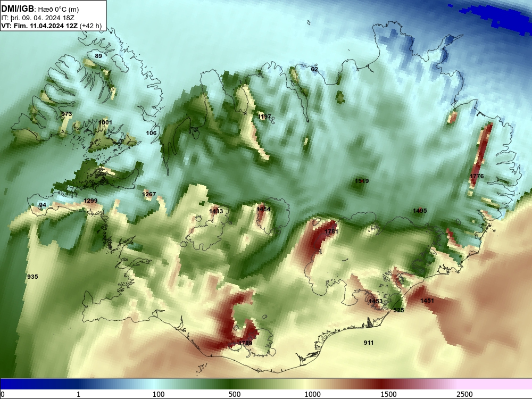Click the 'Hæð 0°C (m)' header text
Screen dimensions: 532x399
[58, 10]
